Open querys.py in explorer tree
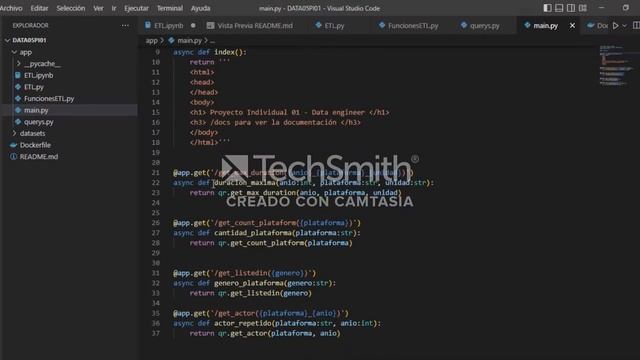The height and width of the screenshot is (360, 640). click(x=38, y=122)
